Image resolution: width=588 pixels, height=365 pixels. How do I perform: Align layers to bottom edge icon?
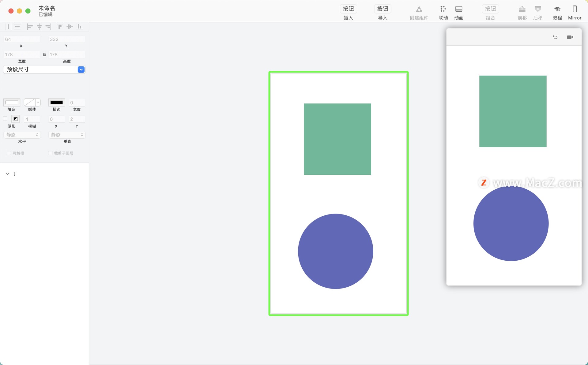[x=80, y=27]
